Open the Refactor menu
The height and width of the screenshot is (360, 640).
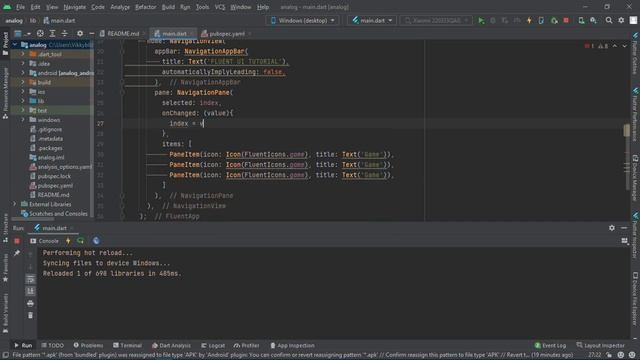coord(145,7)
